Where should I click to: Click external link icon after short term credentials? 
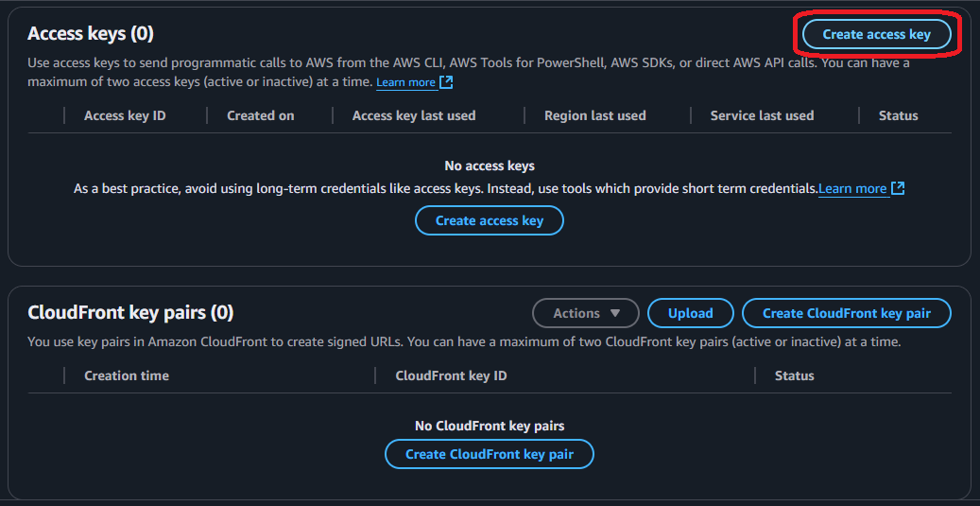tap(898, 188)
